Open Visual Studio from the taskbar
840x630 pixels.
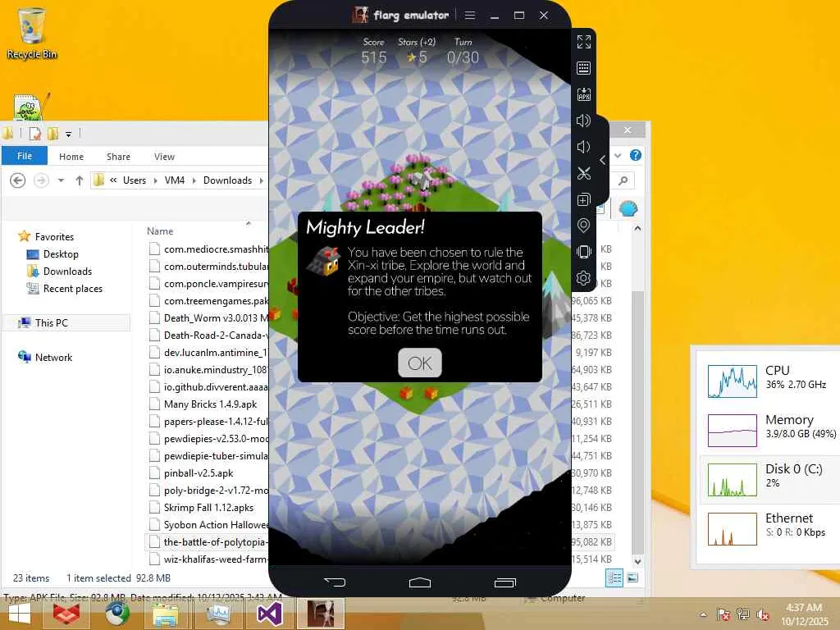pos(269,614)
